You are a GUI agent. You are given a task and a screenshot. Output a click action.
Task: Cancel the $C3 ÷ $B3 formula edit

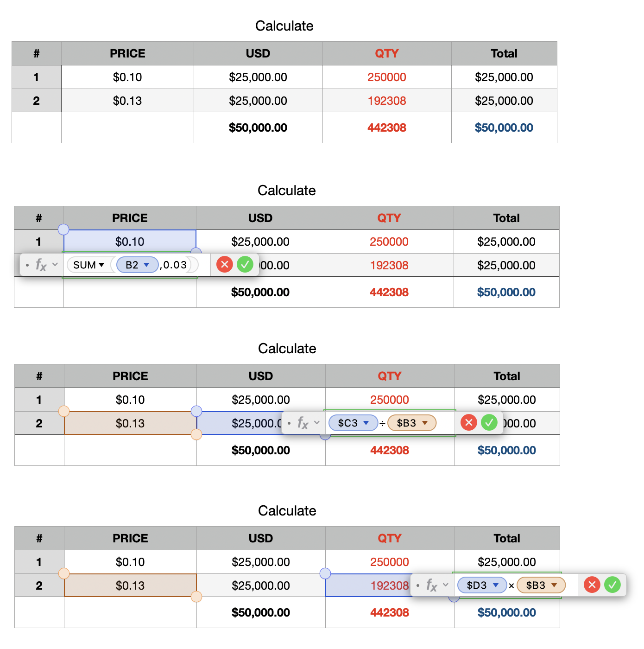[469, 423]
